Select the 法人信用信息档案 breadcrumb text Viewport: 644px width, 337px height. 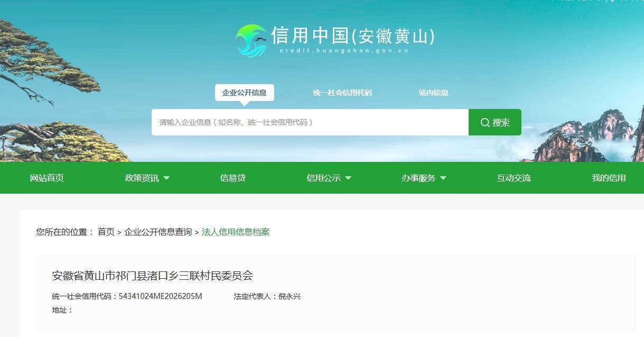235,232
